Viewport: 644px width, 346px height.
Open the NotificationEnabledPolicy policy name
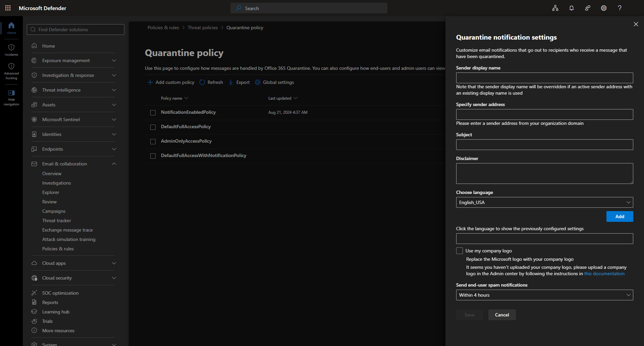click(188, 112)
